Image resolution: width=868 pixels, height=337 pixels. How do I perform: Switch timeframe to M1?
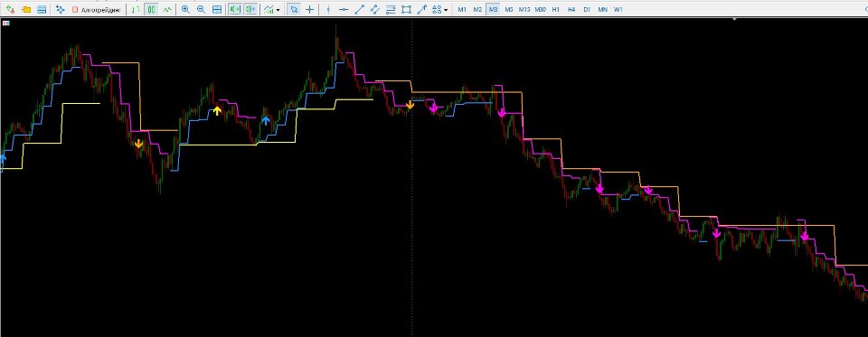462,9
